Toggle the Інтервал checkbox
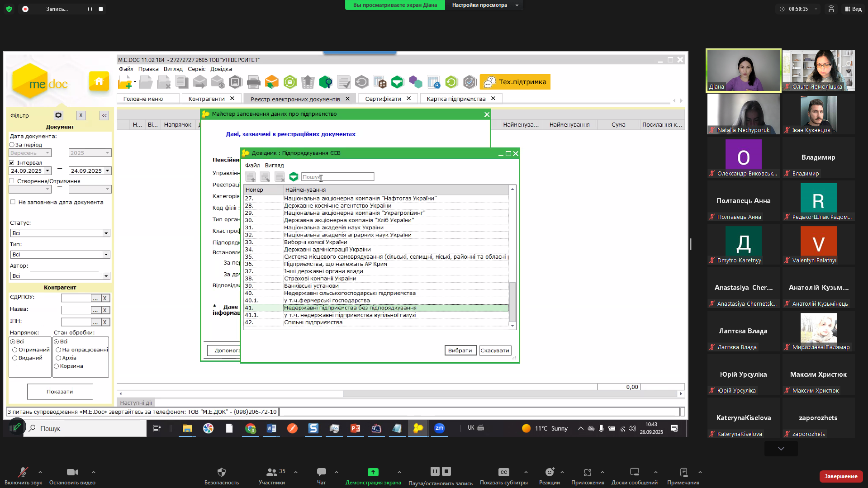 12,163
